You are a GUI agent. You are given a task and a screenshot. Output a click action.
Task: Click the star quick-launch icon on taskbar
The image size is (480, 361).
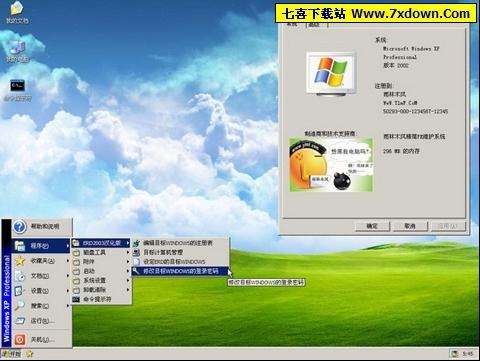click(30, 354)
